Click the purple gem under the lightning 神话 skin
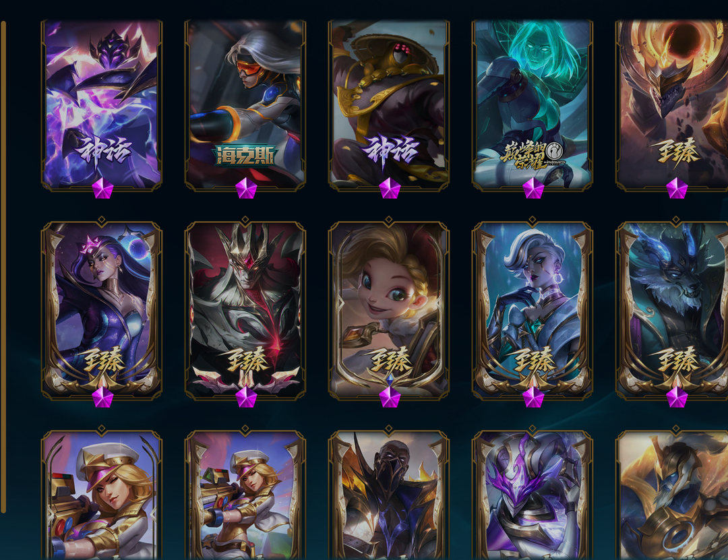728x560 pixels. click(102, 189)
